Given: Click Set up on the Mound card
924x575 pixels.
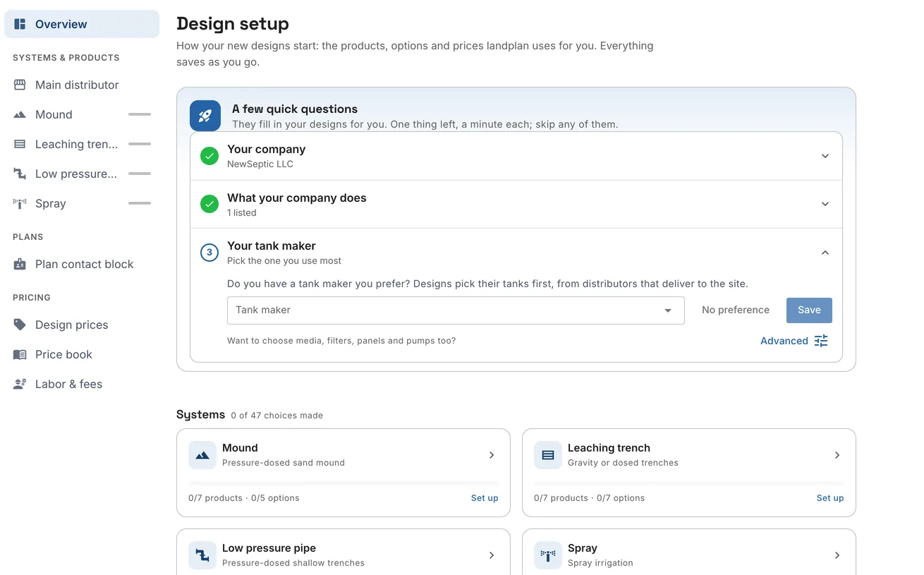Looking at the screenshot, I should (485, 498).
